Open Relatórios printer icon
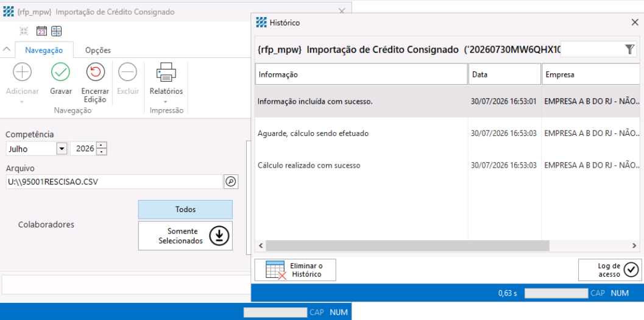The image size is (644, 320). (x=166, y=73)
